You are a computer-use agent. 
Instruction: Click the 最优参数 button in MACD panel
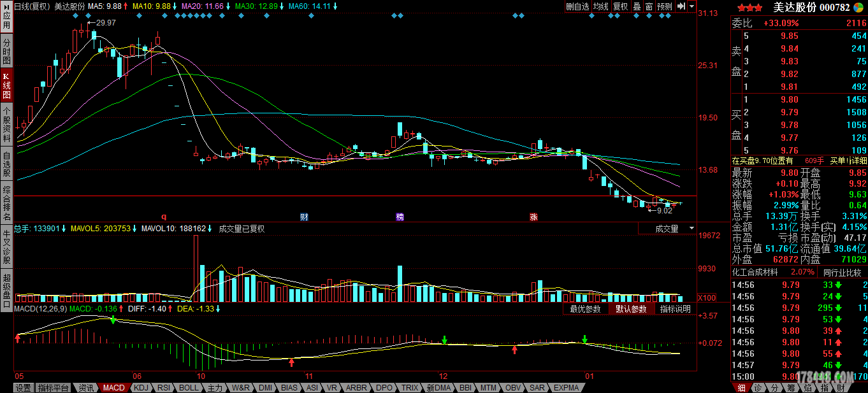(x=585, y=309)
